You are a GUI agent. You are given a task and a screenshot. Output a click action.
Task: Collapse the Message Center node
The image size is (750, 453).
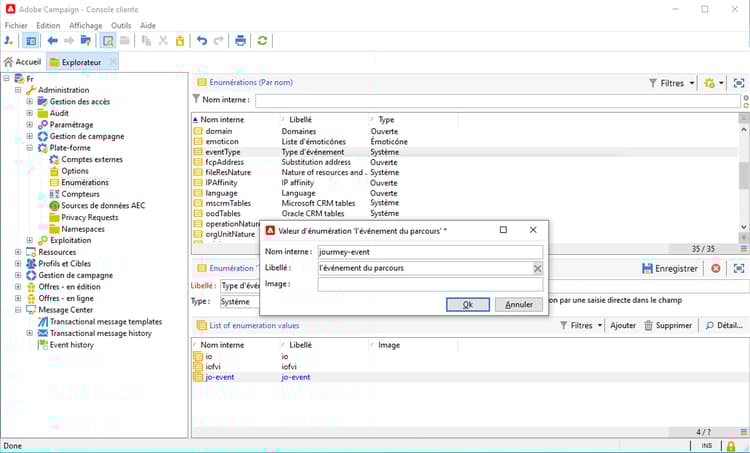coord(18,309)
